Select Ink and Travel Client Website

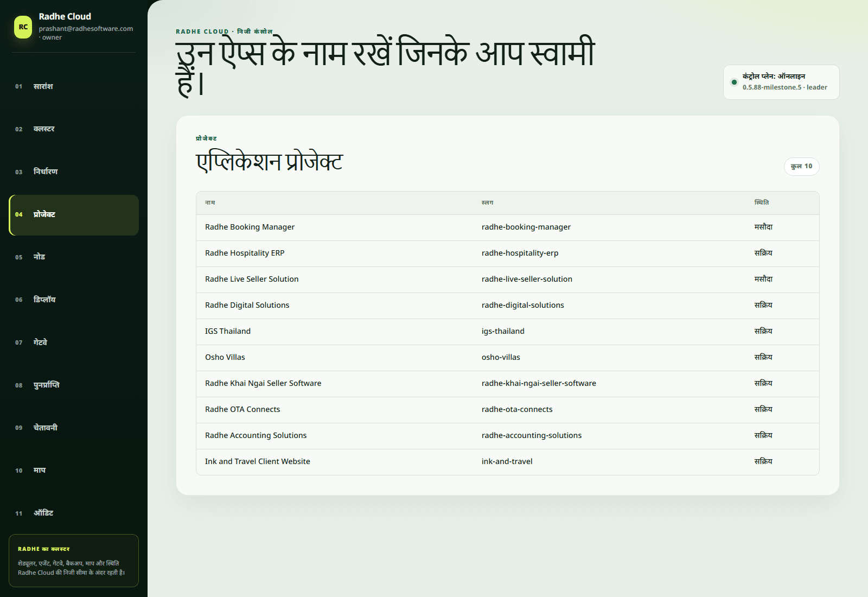point(258,462)
